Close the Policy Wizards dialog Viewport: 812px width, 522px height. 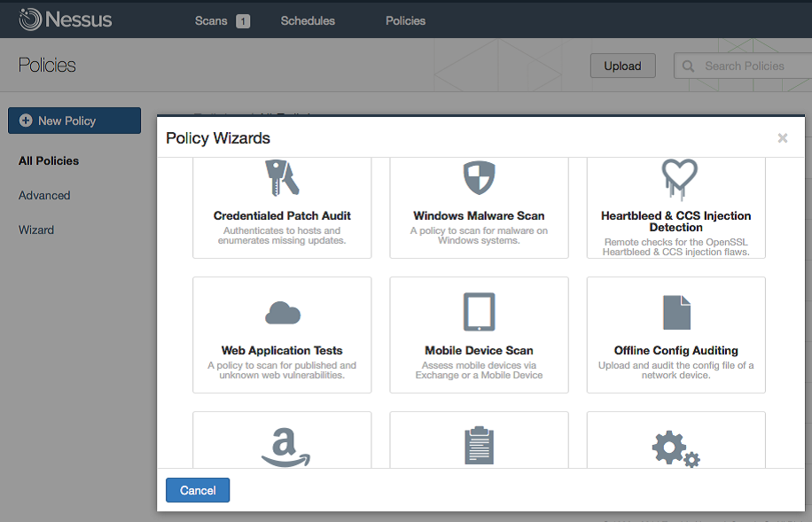tap(783, 137)
